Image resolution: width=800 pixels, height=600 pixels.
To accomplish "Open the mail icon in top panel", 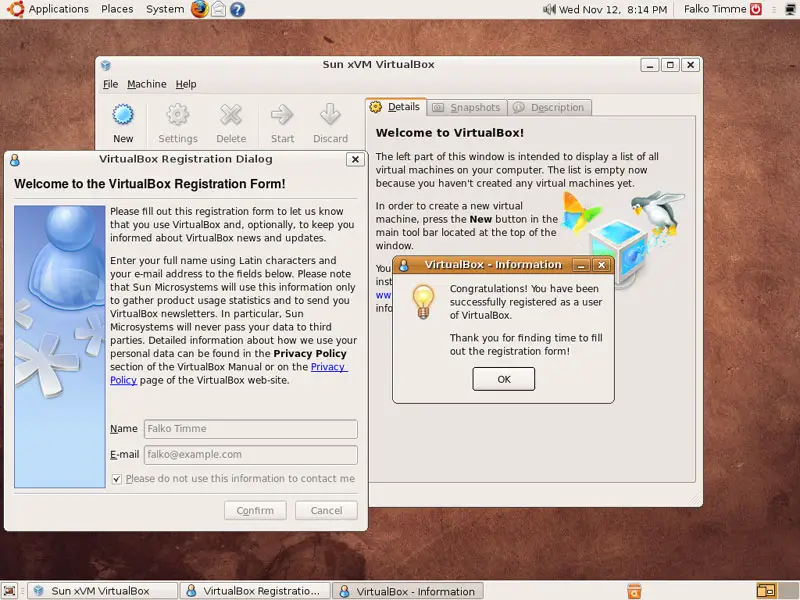I will 218,9.
